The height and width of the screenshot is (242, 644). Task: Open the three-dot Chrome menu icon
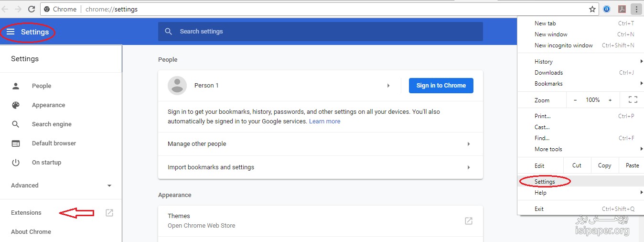[x=636, y=9]
